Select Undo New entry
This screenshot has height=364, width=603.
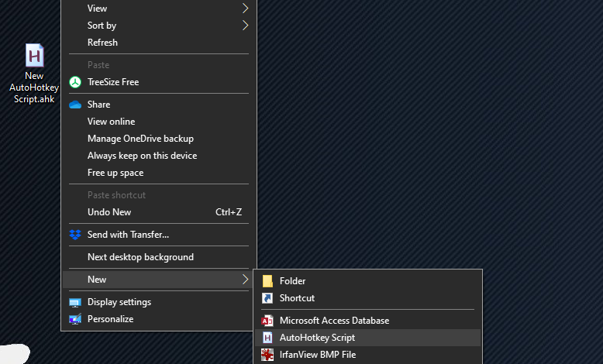(159, 212)
